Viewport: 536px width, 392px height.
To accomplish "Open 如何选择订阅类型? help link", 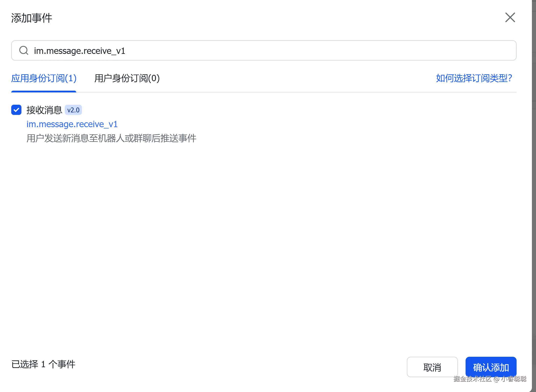I will point(474,78).
